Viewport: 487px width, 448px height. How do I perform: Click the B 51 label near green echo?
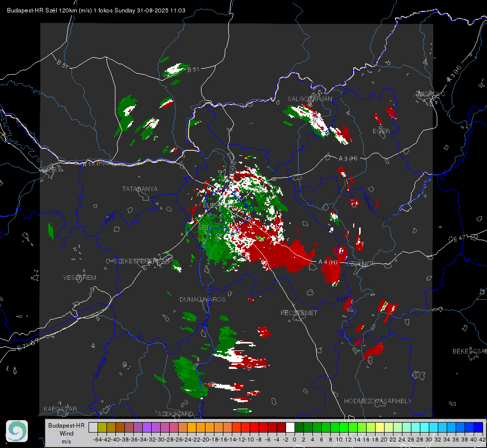pyautogui.click(x=193, y=70)
